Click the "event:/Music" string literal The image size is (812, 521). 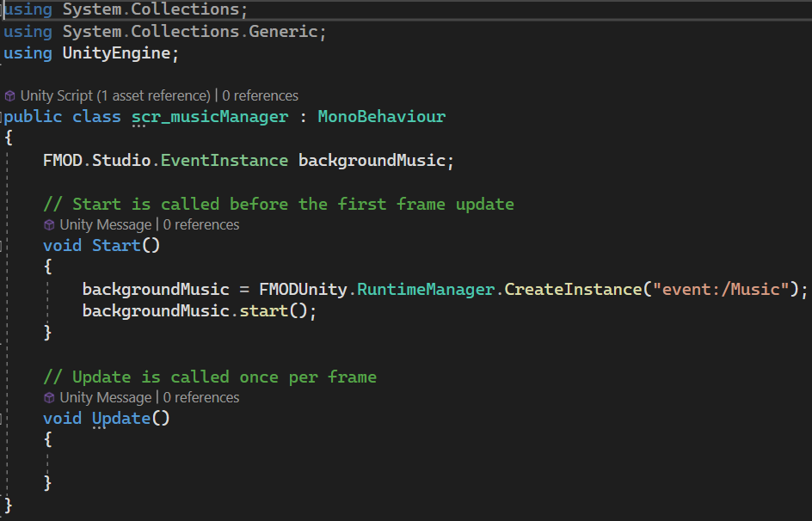[721, 289]
